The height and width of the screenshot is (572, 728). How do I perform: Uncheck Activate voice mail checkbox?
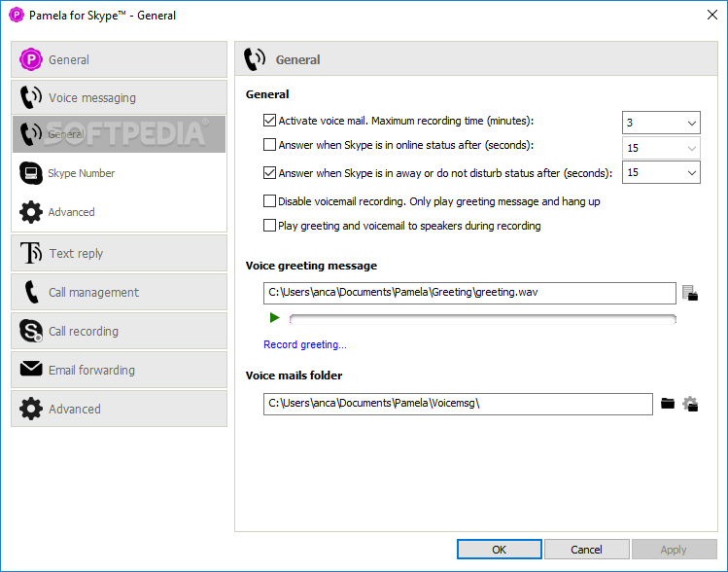(269, 121)
